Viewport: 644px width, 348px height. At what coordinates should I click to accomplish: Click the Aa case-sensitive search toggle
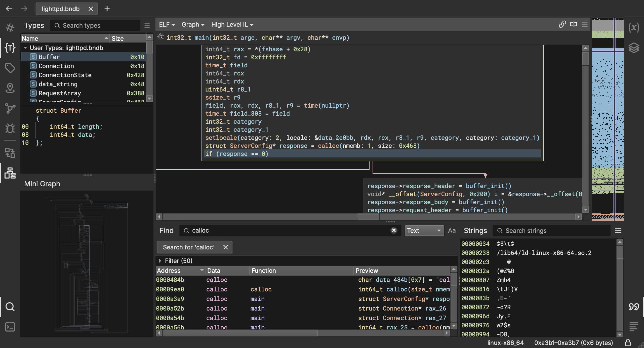click(x=452, y=231)
